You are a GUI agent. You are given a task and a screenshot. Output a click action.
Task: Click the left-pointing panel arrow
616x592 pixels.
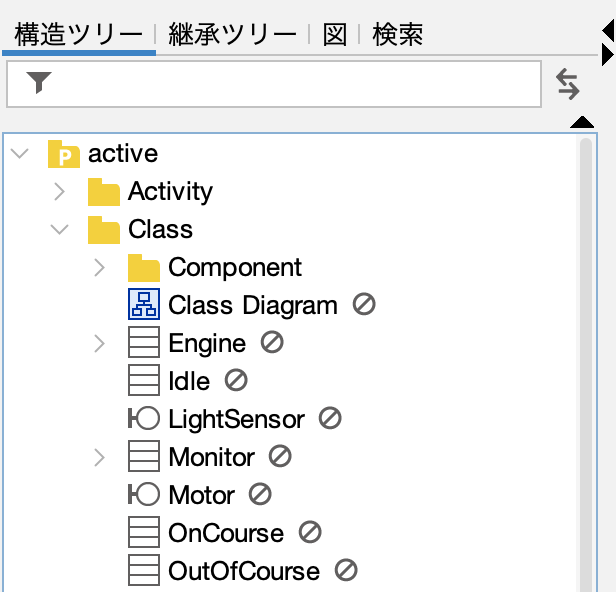(608, 31)
